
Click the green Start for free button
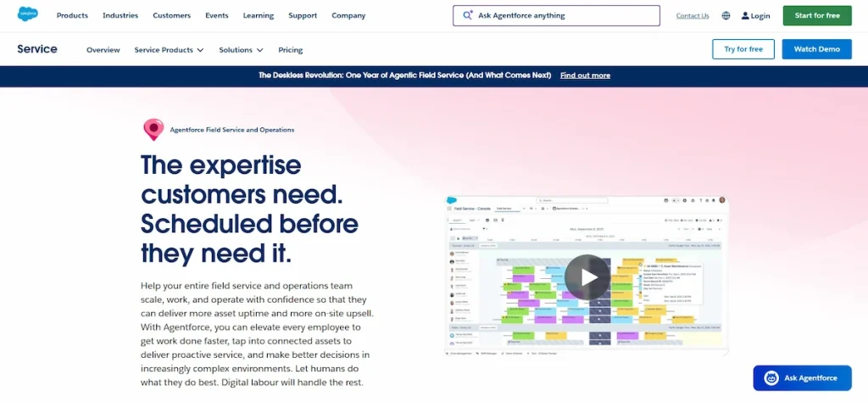pos(817,15)
